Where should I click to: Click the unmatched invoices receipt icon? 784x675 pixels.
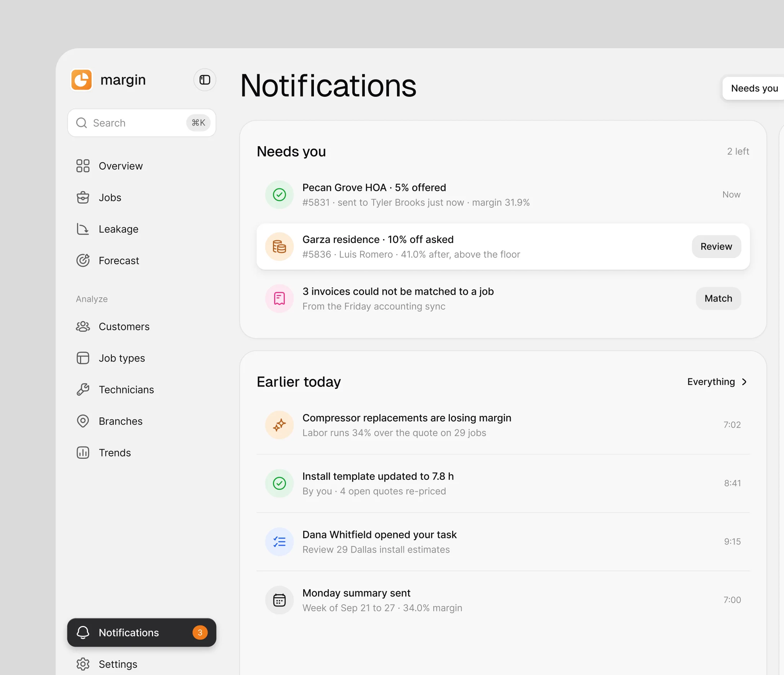[x=279, y=298]
